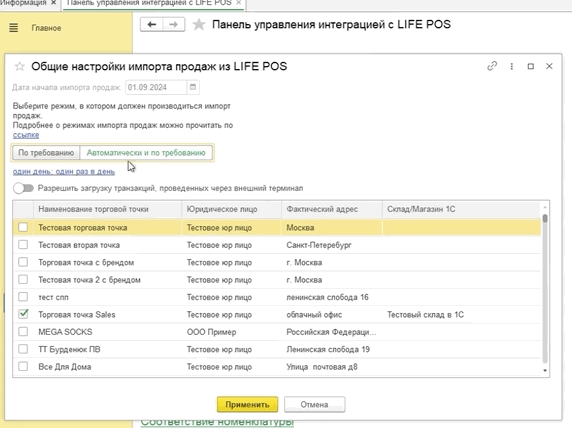Tick the Тестовая вторая точка checkbox
Image resolution: width=572 pixels, height=428 pixels.
point(23,244)
